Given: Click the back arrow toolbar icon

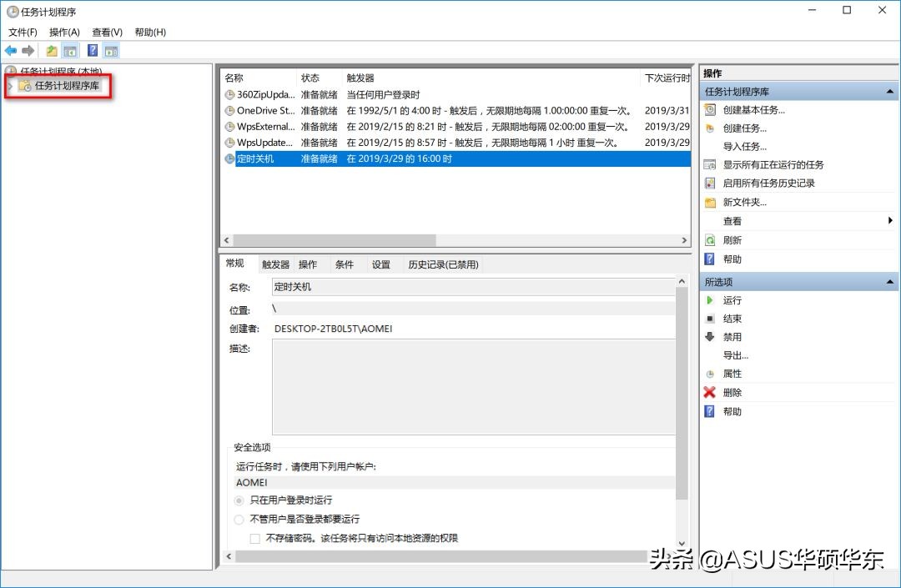Looking at the screenshot, I should pos(10,51).
